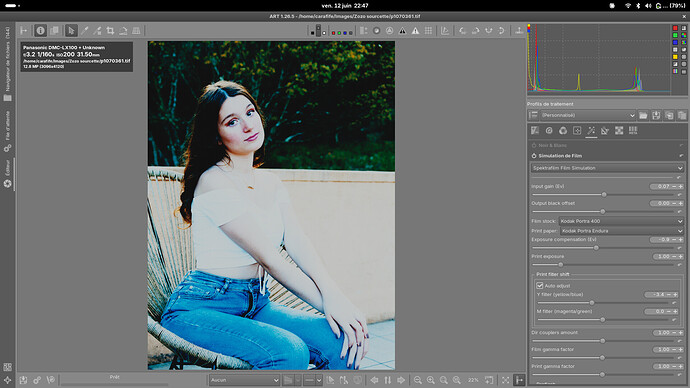
Task: Open File d'attente queue side tab
Action: pos(7,131)
